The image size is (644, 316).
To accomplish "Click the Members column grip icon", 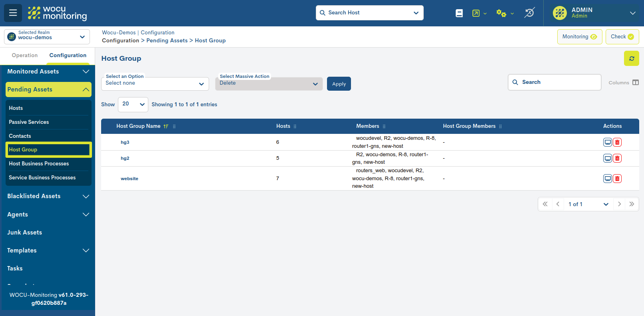I will [384, 126].
